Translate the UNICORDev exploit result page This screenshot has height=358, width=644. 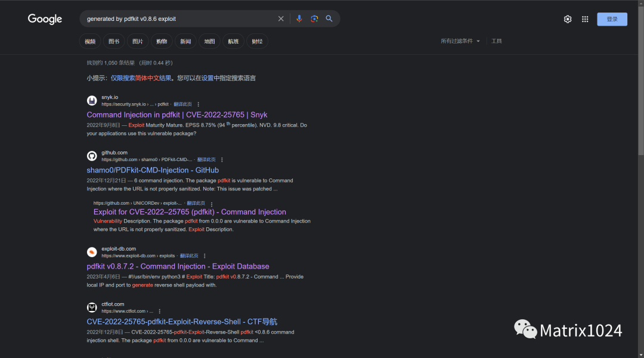pyautogui.click(x=196, y=203)
